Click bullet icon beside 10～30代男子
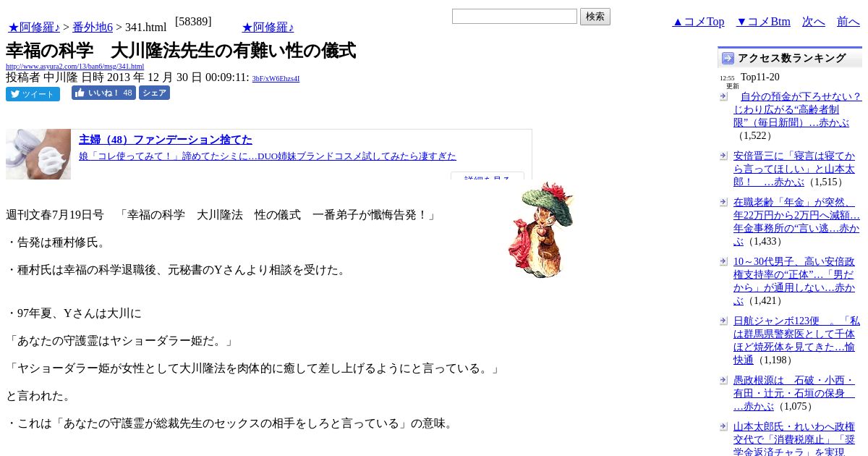This screenshot has height=456, width=868. pos(723,261)
